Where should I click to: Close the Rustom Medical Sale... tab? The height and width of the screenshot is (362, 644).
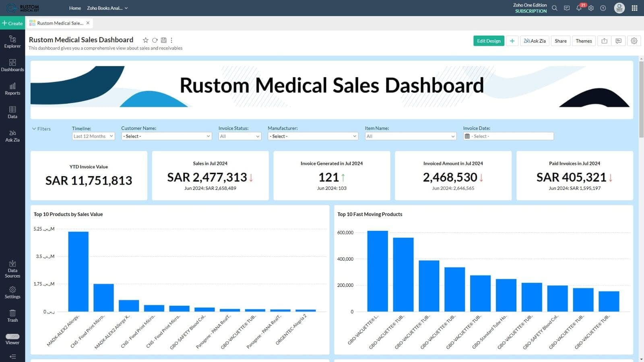click(88, 23)
